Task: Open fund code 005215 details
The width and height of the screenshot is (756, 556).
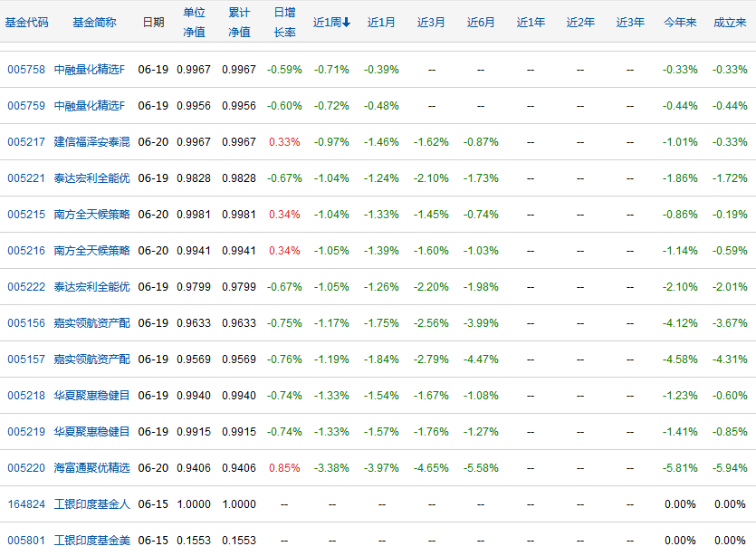Action: pos(26,215)
